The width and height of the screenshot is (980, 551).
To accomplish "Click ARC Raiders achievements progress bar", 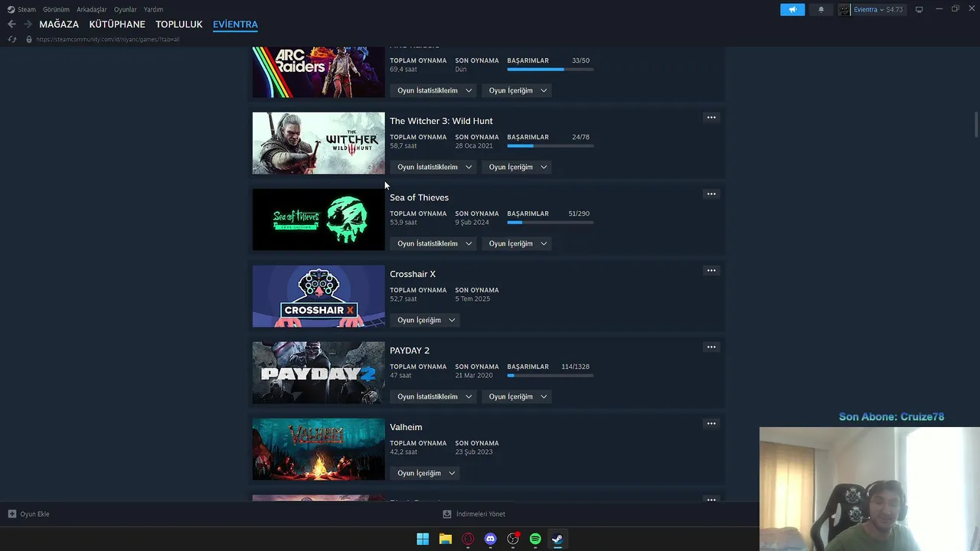I will pyautogui.click(x=550, y=70).
